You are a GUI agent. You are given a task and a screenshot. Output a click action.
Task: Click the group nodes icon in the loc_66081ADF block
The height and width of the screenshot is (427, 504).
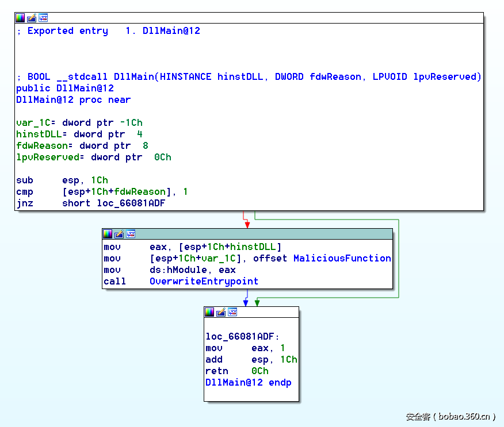coord(232,312)
